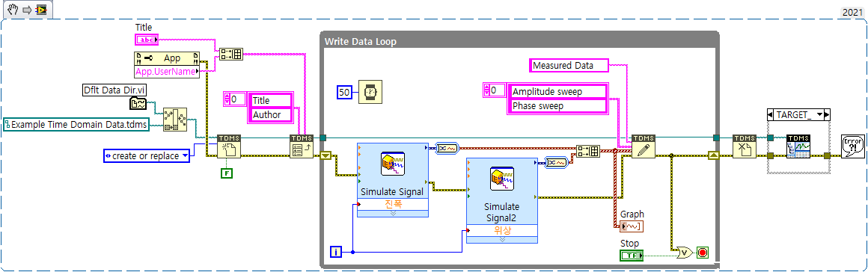Image resolution: width=868 pixels, height=272 pixels.
Task: Click the run arrow icon in toolbar
Action: 26,10
